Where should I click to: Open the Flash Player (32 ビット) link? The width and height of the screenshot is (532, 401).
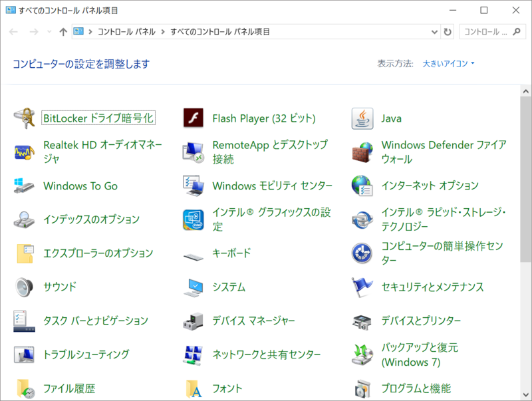point(263,118)
